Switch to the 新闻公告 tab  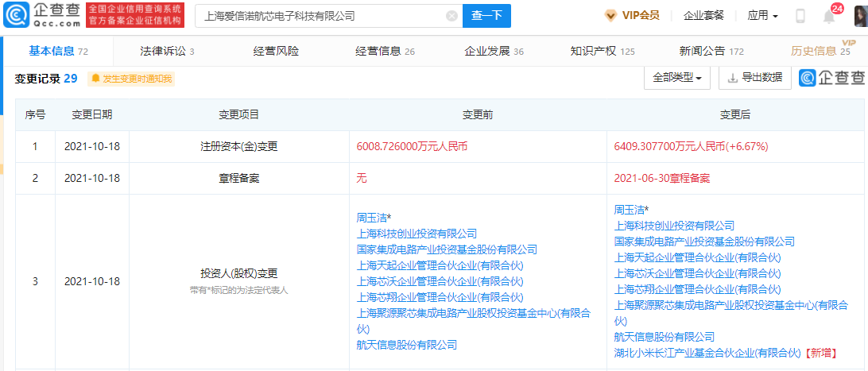click(x=711, y=52)
